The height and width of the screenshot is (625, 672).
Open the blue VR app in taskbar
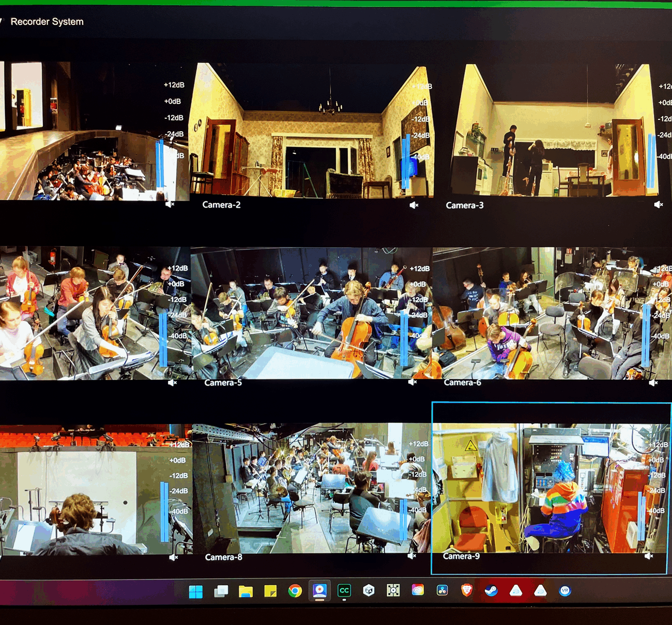[x=565, y=590]
